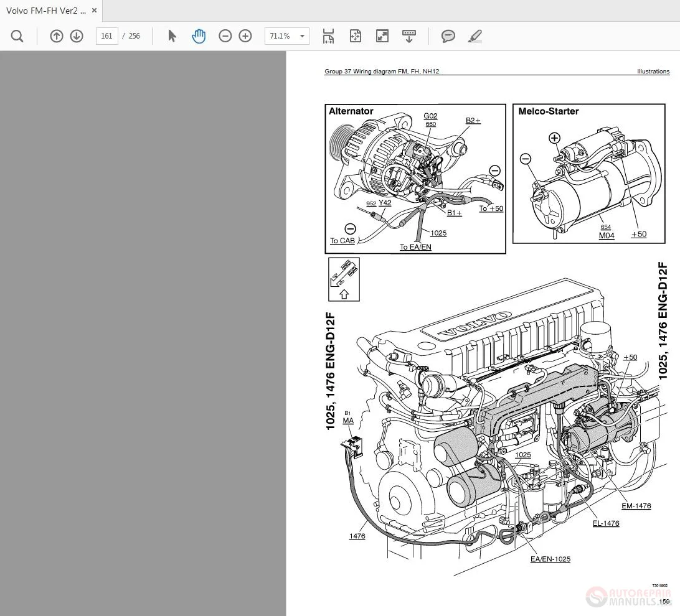Viewport: 680px width, 616px height.
Task: Switch to full screen mode icon
Action: (x=382, y=36)
